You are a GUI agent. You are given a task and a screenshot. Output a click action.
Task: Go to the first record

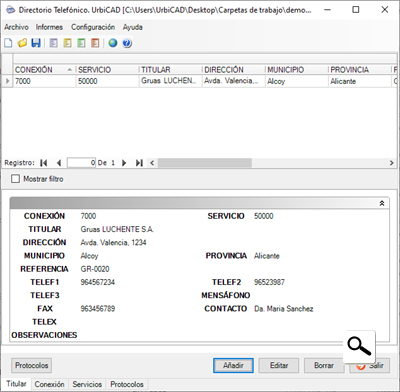pos(44,163)
